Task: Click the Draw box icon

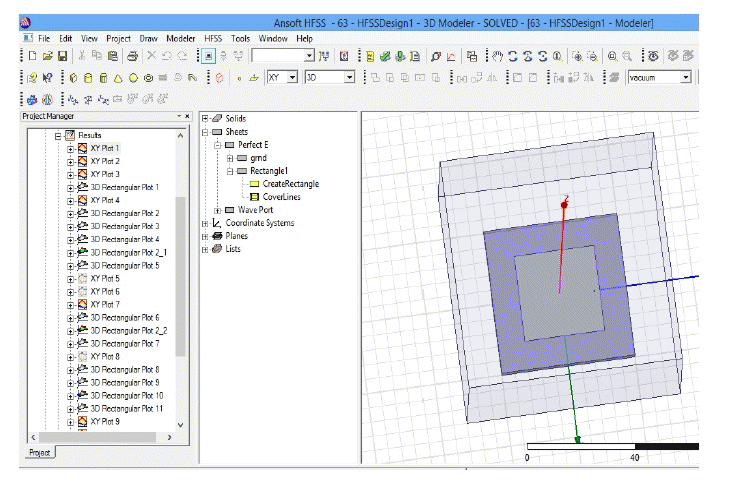Action: pyautogui.click(x=74, y=77)
